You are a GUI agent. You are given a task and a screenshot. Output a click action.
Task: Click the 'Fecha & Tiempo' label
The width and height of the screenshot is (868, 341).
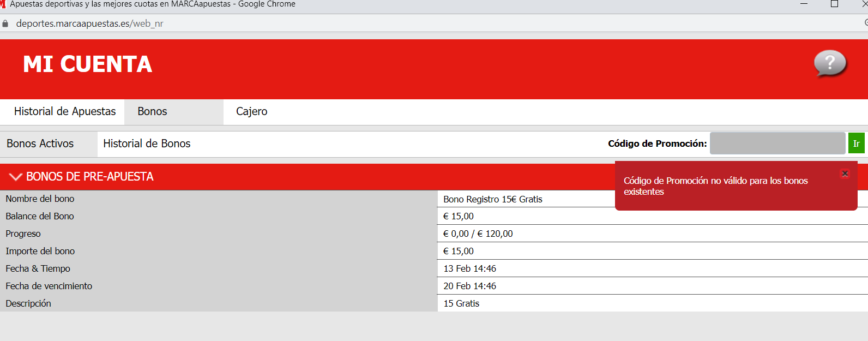[x=38, y=268]
